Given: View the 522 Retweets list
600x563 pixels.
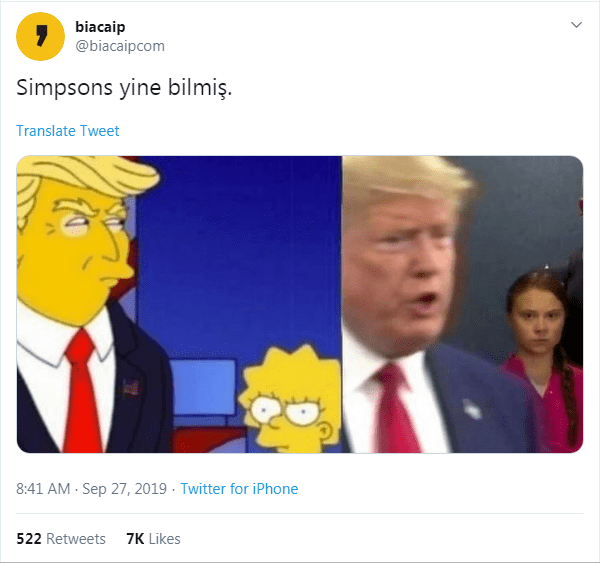Looking at the screenshot, I should point(61,539).
